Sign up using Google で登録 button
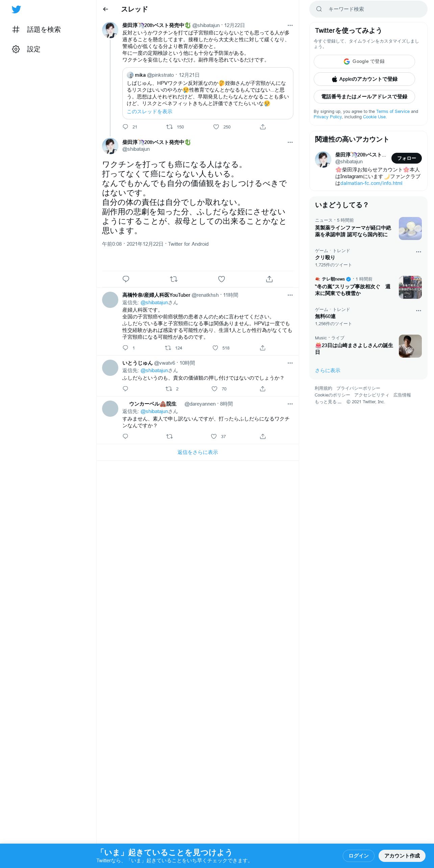The width and height of the screenshot is (434, 868). [364, 62]
